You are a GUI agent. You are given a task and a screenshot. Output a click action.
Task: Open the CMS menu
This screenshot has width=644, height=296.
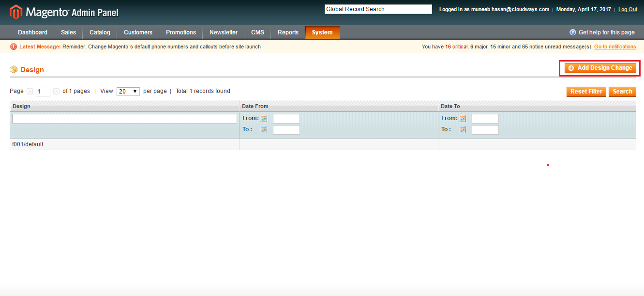257,32
